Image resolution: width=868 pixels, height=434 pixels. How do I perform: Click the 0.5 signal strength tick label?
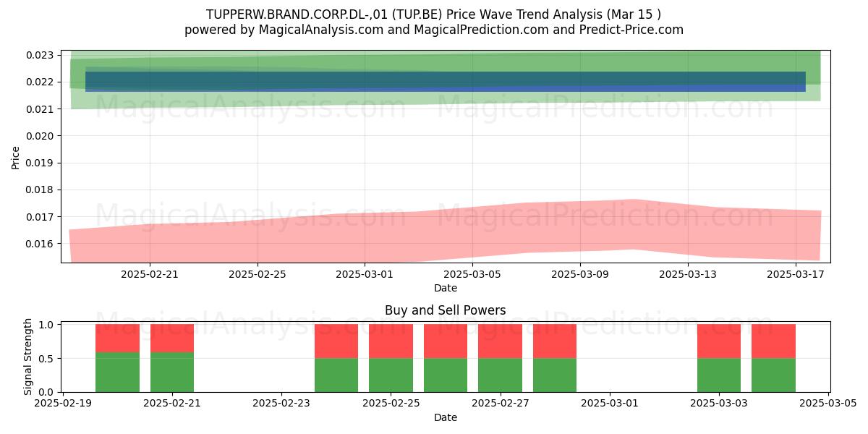click(48, 359)
